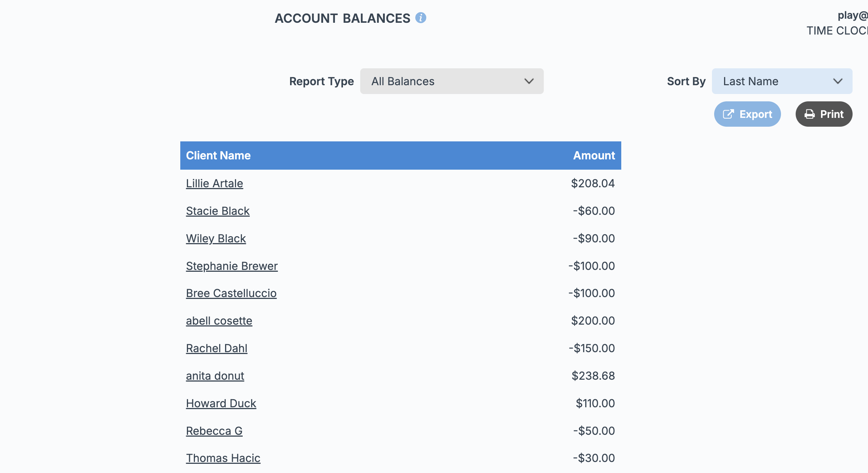Select the Rebecca G client link
868x473 pixels.
tap(214, 431)
